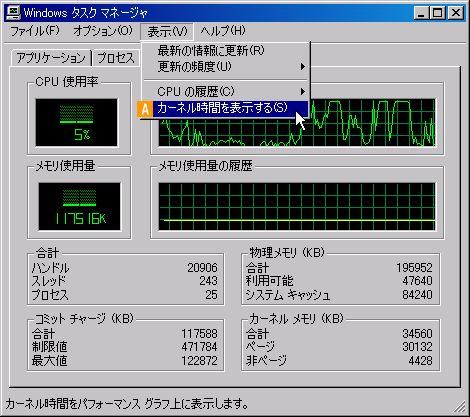Click the 利用可能 value 47640
Image resolution: width=470 pixels, height=417 pixels.
pyautogui.click(x=417, y=281)
